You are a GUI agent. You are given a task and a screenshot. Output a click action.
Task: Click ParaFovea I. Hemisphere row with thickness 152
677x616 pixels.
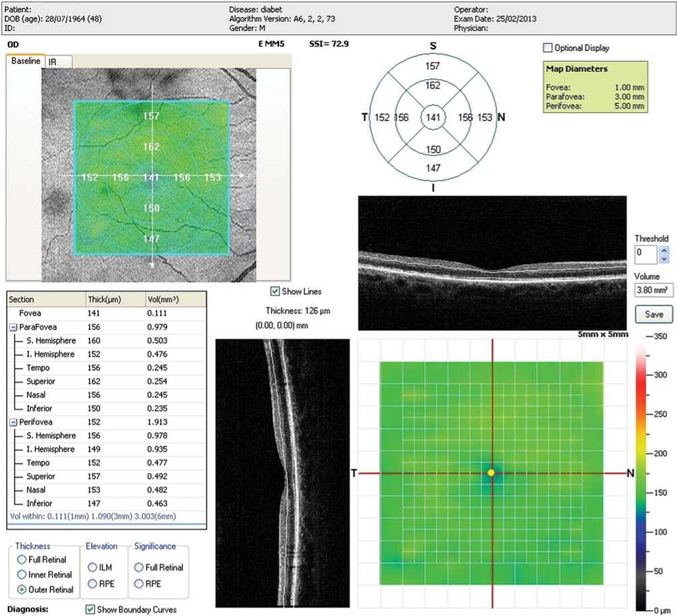106,355
